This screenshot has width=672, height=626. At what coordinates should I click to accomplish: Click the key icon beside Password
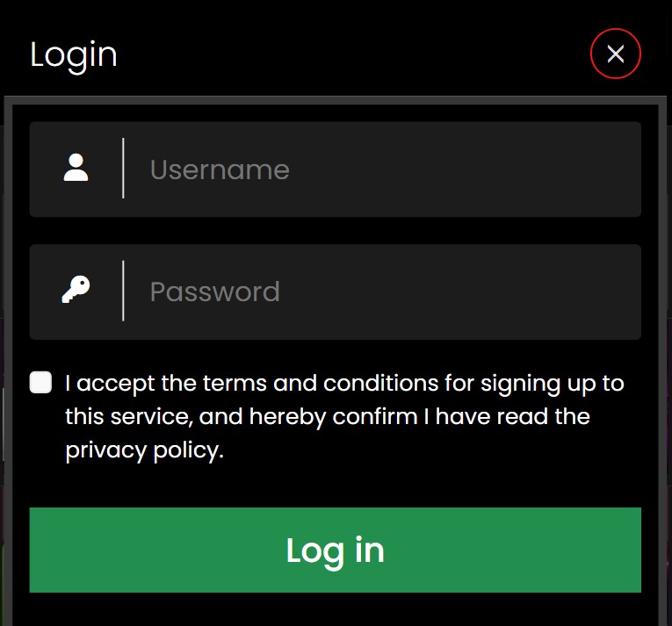click(76, 289)
